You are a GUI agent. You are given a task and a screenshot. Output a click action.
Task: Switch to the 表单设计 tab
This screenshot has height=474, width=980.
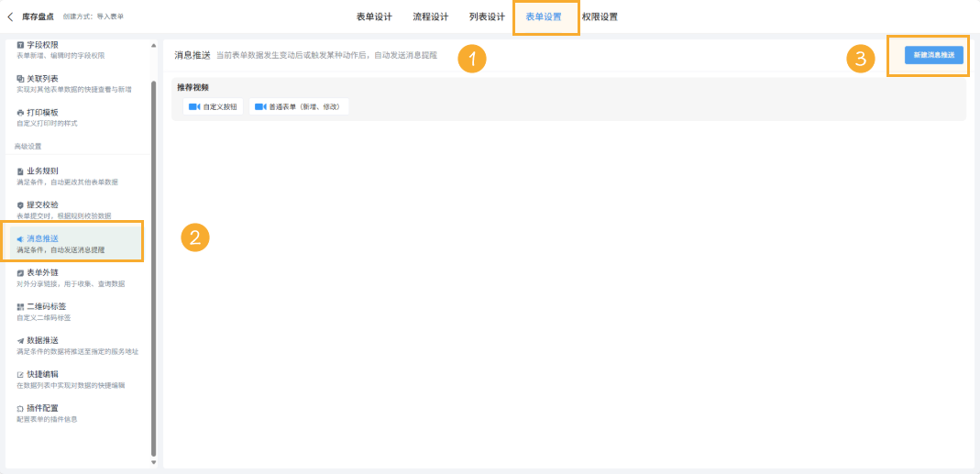click(374, 17)
